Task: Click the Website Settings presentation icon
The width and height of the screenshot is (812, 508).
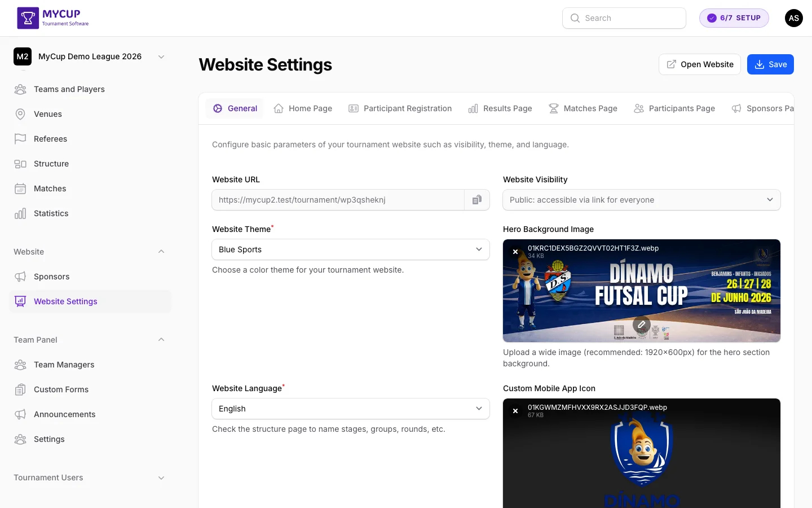Action: [x=20, y=301]
